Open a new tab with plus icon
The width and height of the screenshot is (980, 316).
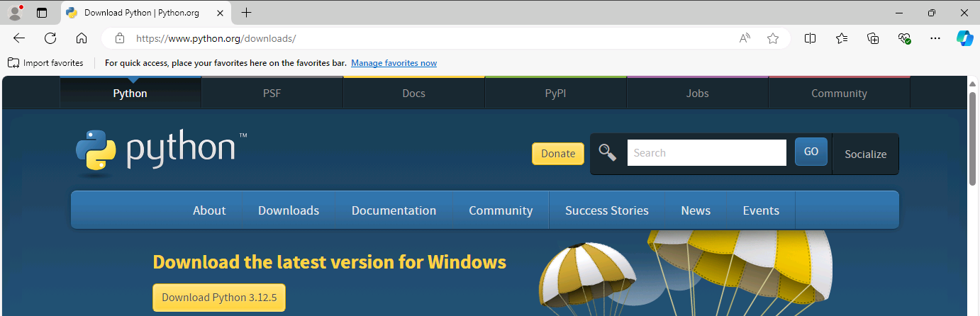247,13
